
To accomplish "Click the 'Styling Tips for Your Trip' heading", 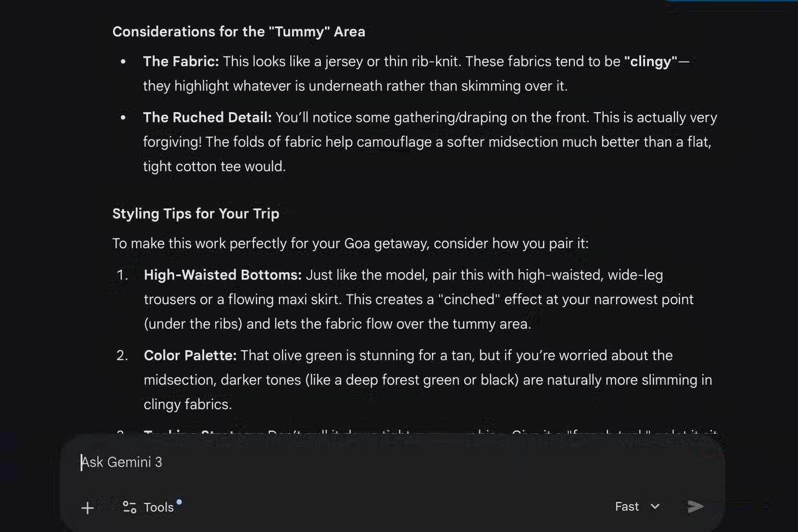I will point(195,214).
